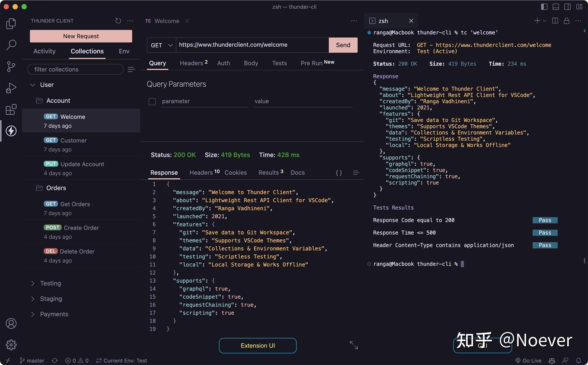This screenshot has width=588, height=365.
Task: Collapse the User collection tree
Action: (33, 85)
